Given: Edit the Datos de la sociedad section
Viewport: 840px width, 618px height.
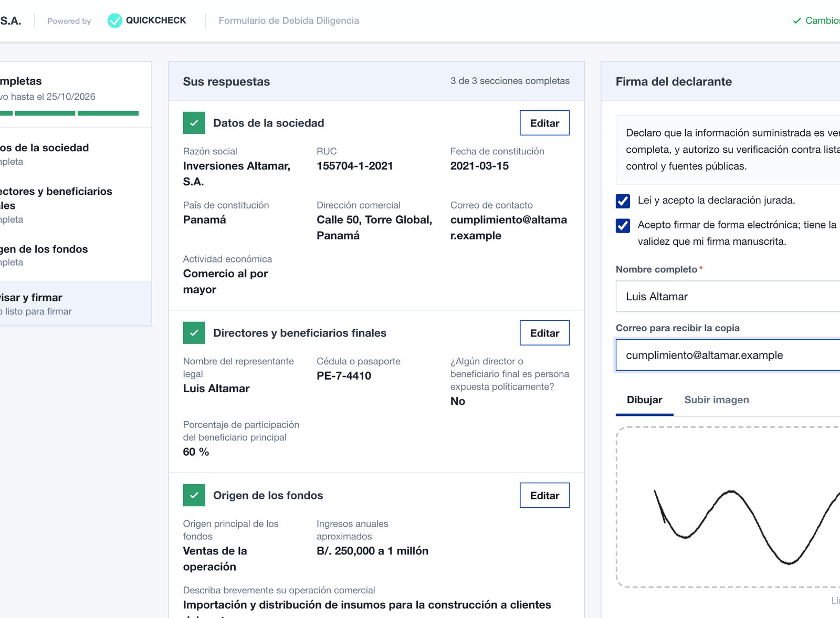Looking at the screenshot, I should 544,123.
